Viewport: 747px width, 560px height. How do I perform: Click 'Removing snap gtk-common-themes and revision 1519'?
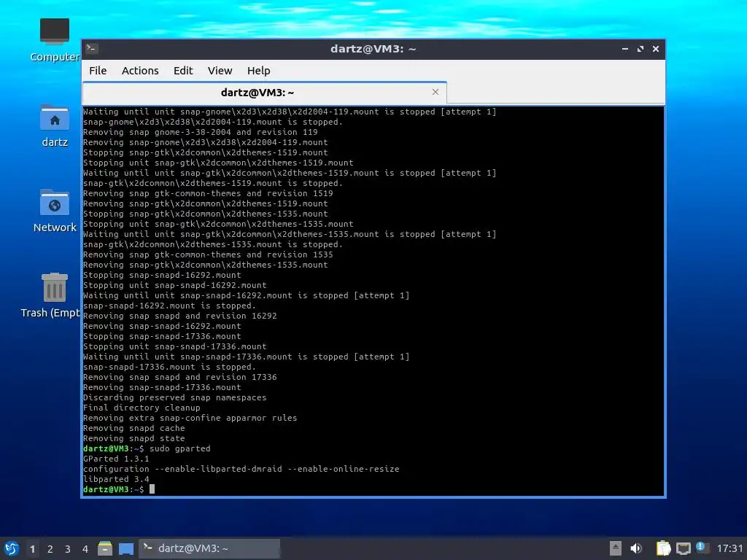(208, 193)
